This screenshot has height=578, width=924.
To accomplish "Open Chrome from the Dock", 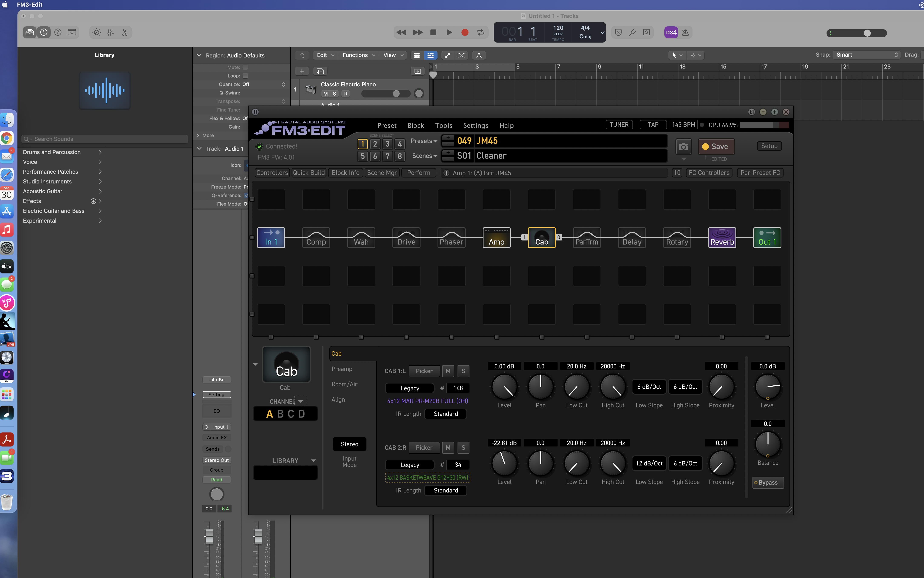I will click(x=7, y=138).
